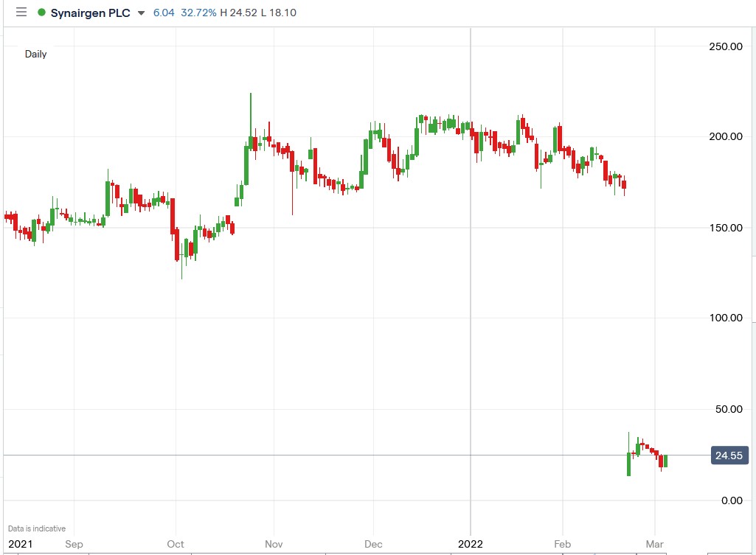Click the 2022 marker on the time axis
The image size is (756, 555).
(470, 544)
